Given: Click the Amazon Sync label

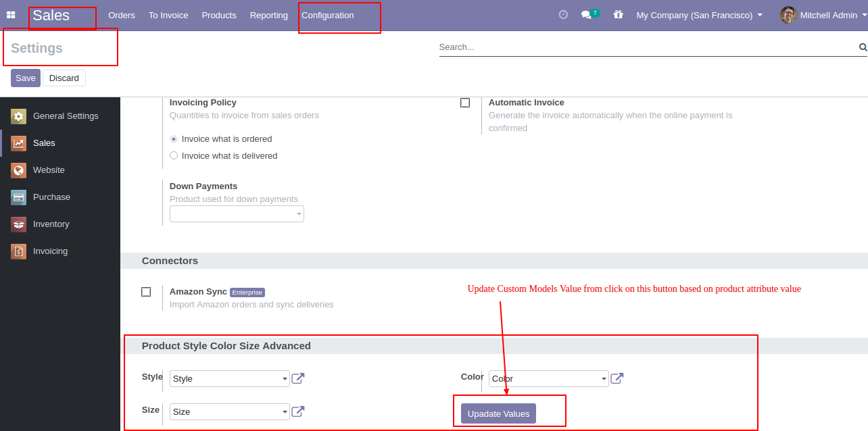Looking at the screenshot, I should 198,292.
